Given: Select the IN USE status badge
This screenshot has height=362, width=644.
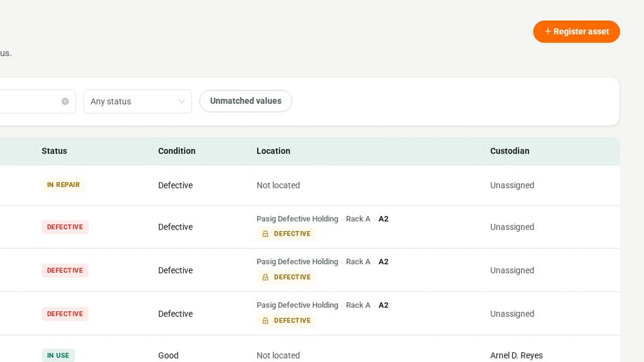Looking at the screenshot, I should 58,355.
